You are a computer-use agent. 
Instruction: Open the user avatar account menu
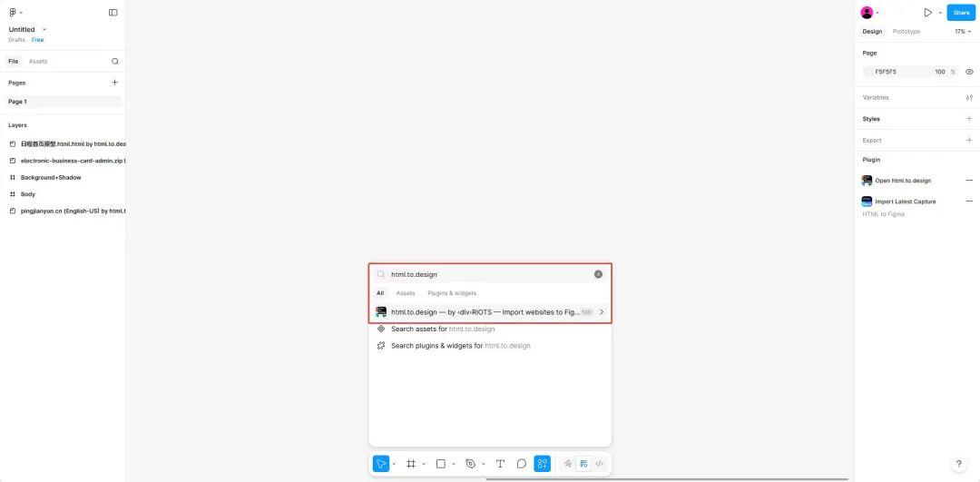[x=867, y=13]
